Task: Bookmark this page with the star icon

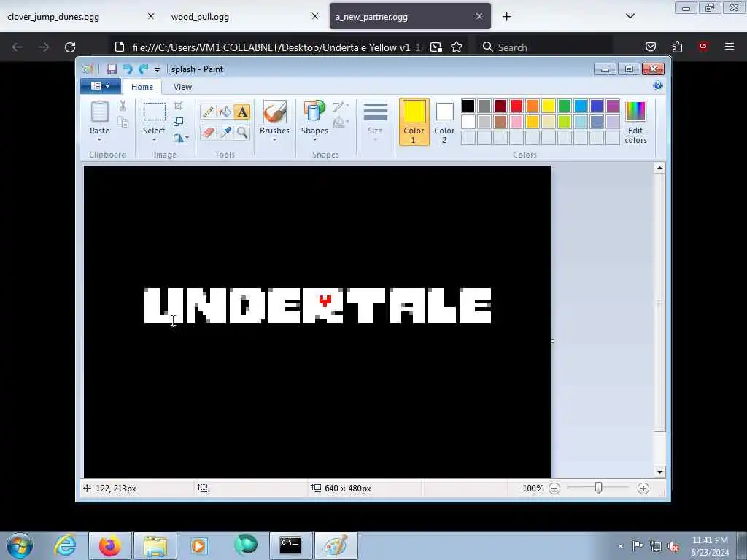Action: point(457,47)
